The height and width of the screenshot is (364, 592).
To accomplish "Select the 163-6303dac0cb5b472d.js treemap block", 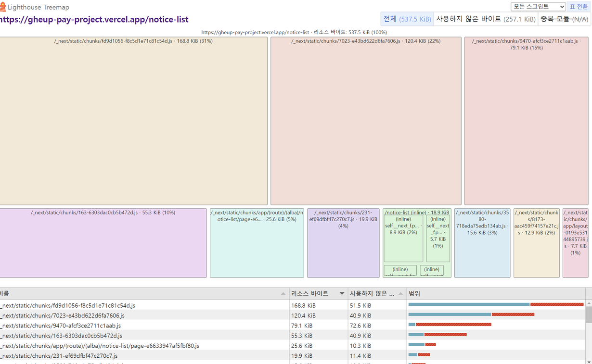I will [x=103, y=243].
